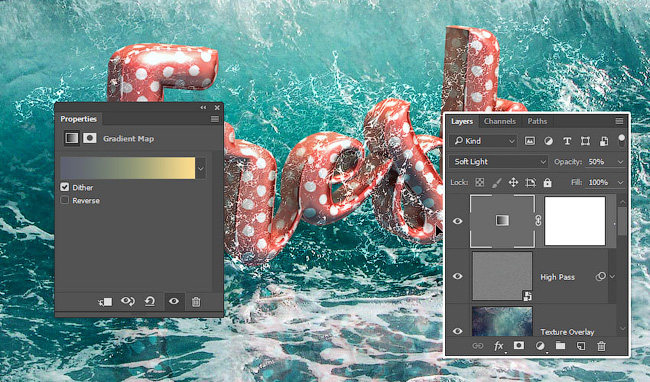
Task: Open the Kind filter dropdown
Action: 483,141
